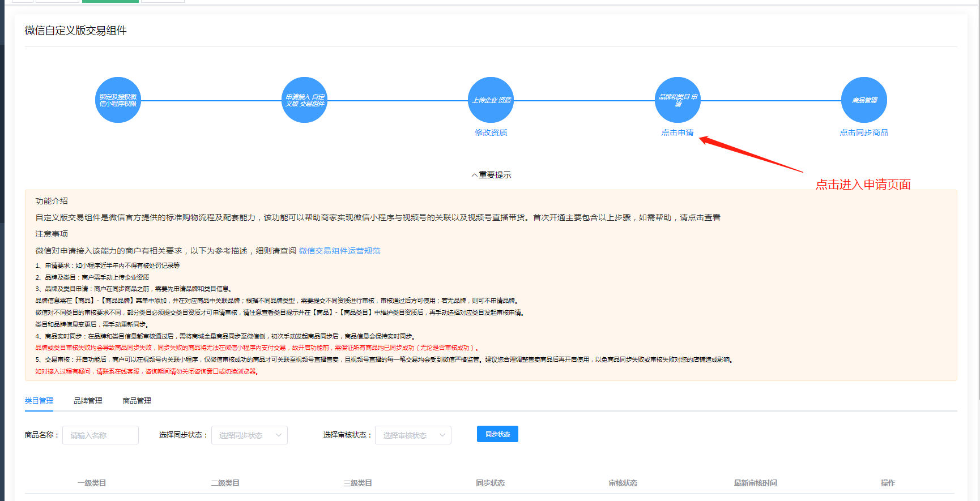Screen dimensions: 980x501
Task: Click the 点击同步商品 link
Action: 864,132
